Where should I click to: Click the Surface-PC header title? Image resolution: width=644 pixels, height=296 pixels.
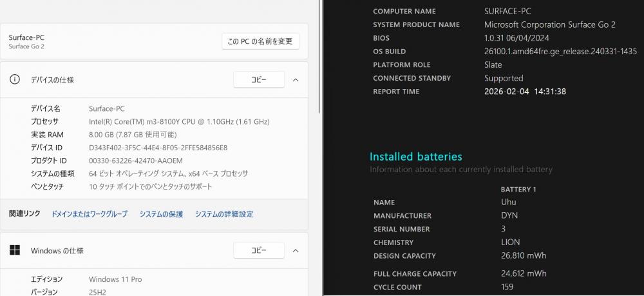click(26, 37)
